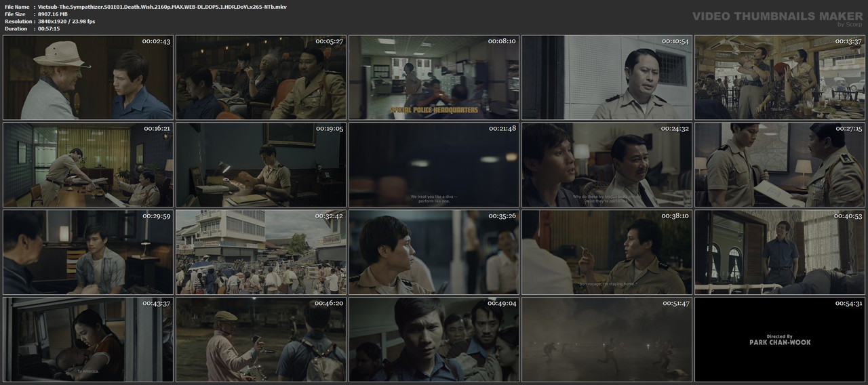Open the street crowd thumbnail at 00:32:42
Screen dimensions: 868x385
click(261, 252)
